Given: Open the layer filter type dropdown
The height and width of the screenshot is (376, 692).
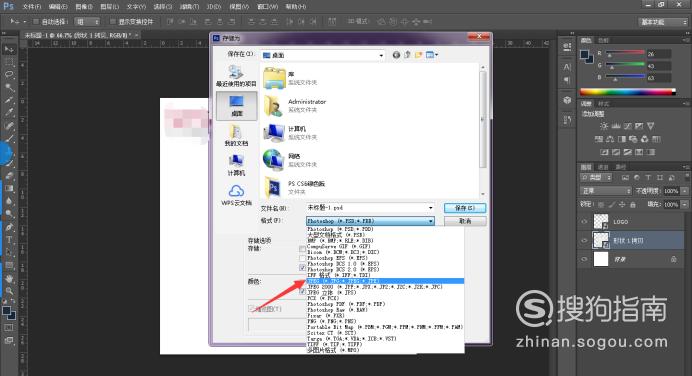Looking at the screenshot, I should point(596,177).
